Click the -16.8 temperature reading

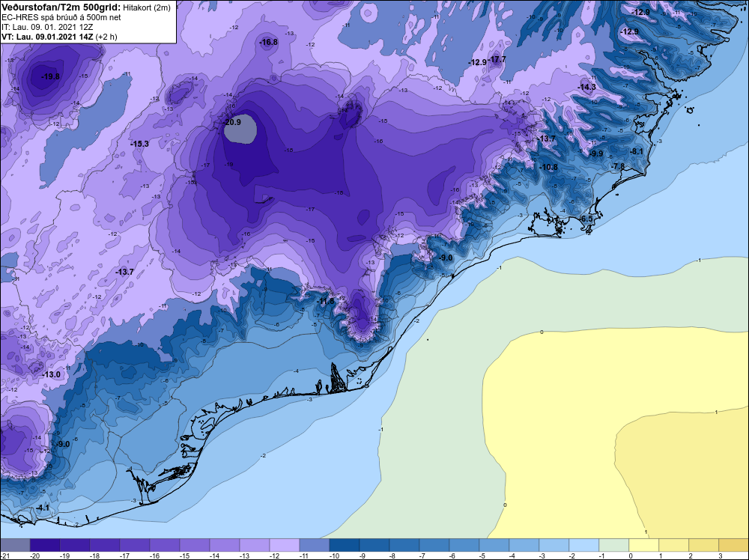(x=268, y=42)
